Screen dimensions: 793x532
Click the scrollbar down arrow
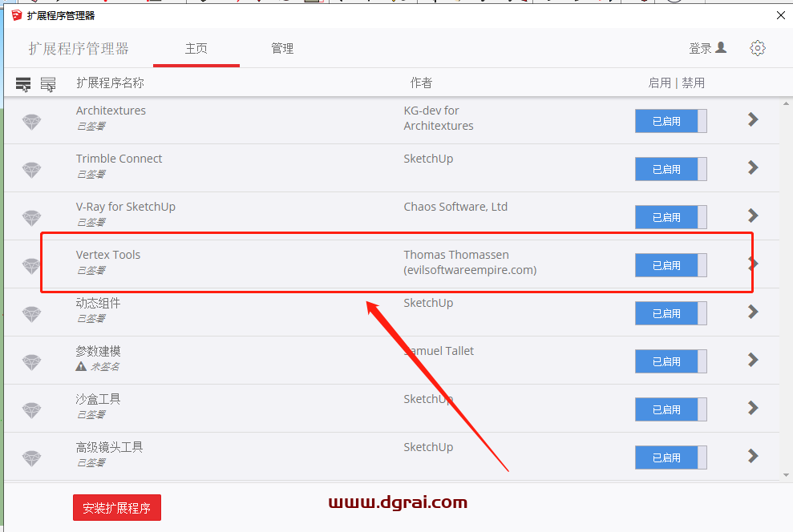[x=786, y=475]
